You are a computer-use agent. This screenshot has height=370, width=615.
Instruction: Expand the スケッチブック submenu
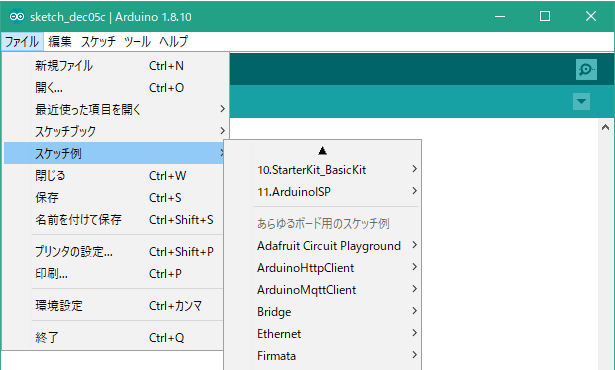[x=114, y=131]
